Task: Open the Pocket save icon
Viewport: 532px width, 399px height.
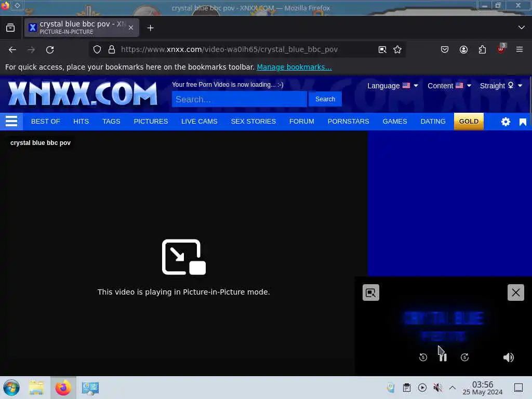Action: tap(445, 49)
